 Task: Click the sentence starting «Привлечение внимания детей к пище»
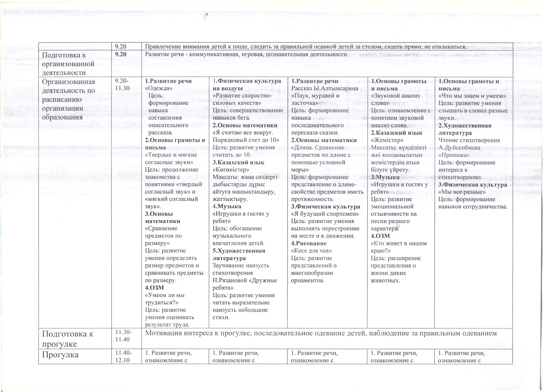[306, 47]
